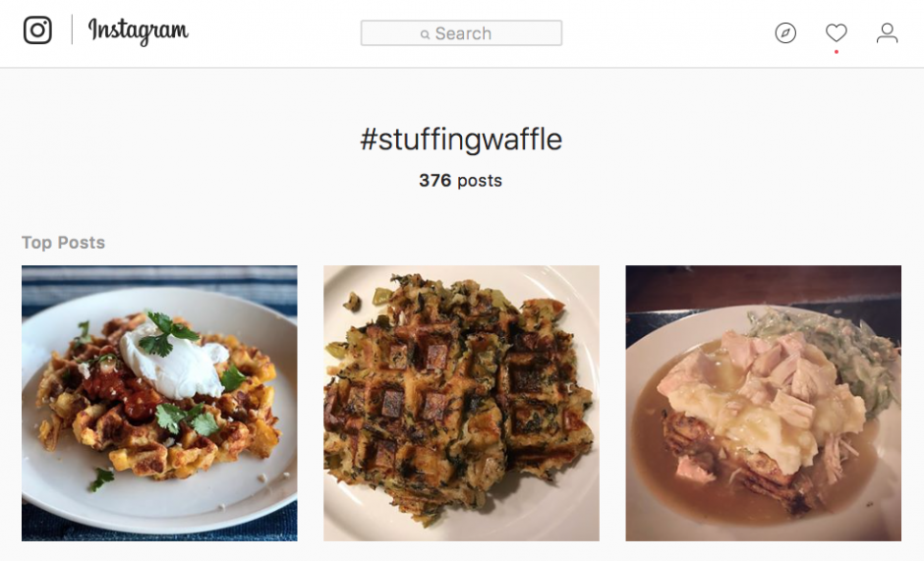
Task: Click the magnifier icon in search box
Action: tap(425, 34)
